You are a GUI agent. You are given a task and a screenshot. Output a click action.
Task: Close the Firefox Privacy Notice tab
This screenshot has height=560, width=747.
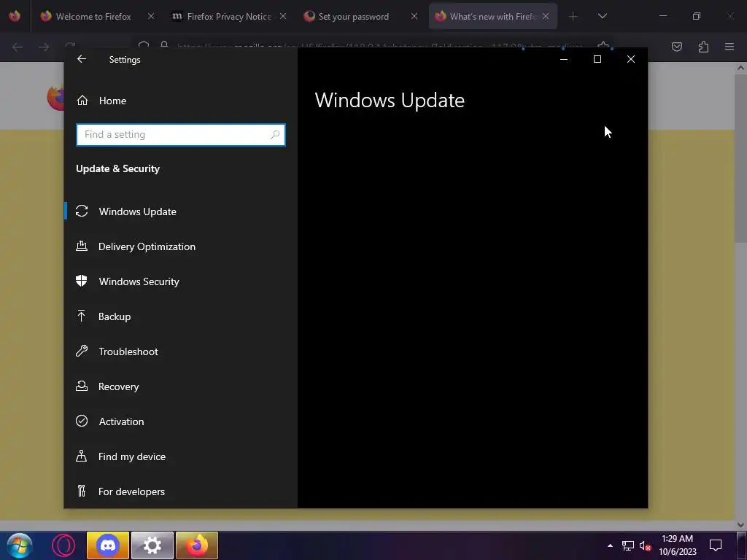point(283,16)
